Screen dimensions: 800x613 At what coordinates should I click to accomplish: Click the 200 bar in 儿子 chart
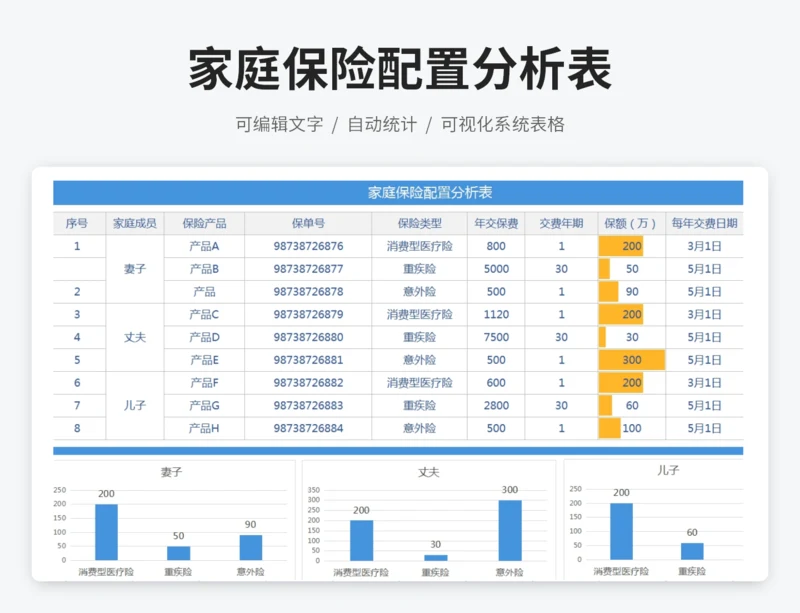(621, 531)
